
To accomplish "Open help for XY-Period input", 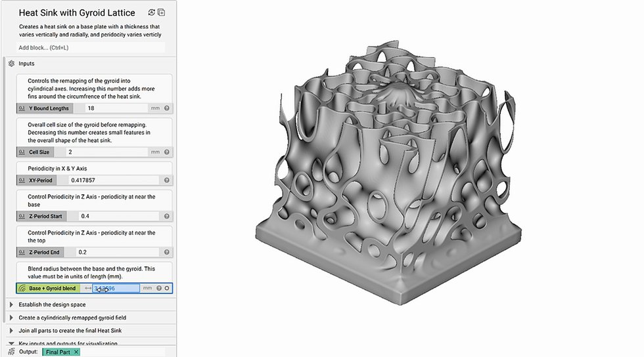I will (167, 180).
